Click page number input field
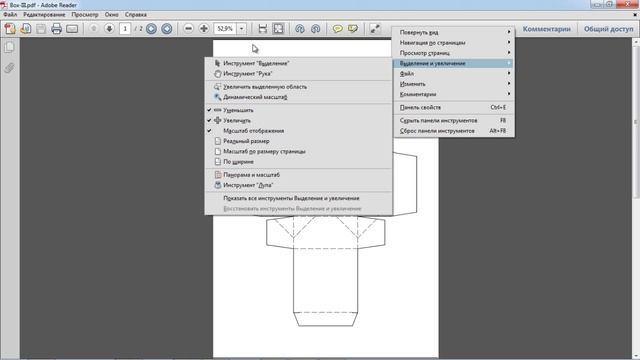 [125, 29]
